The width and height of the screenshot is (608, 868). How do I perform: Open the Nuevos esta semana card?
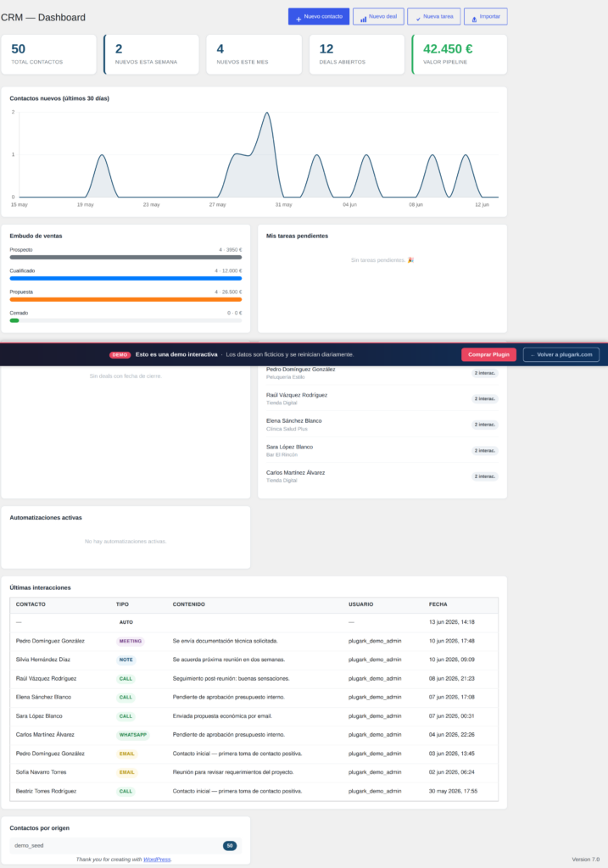coord(151,54)
